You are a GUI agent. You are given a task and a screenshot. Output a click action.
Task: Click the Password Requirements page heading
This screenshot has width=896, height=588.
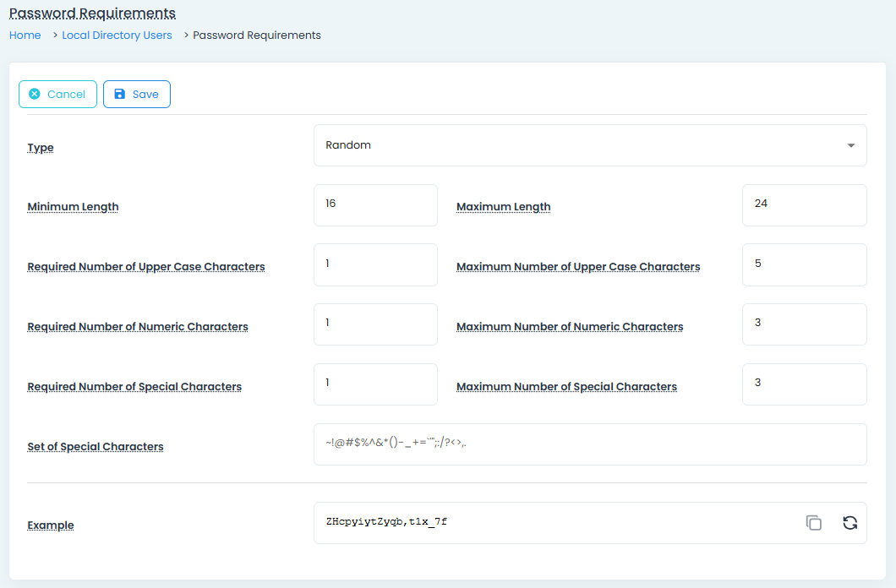coord(92,14)
